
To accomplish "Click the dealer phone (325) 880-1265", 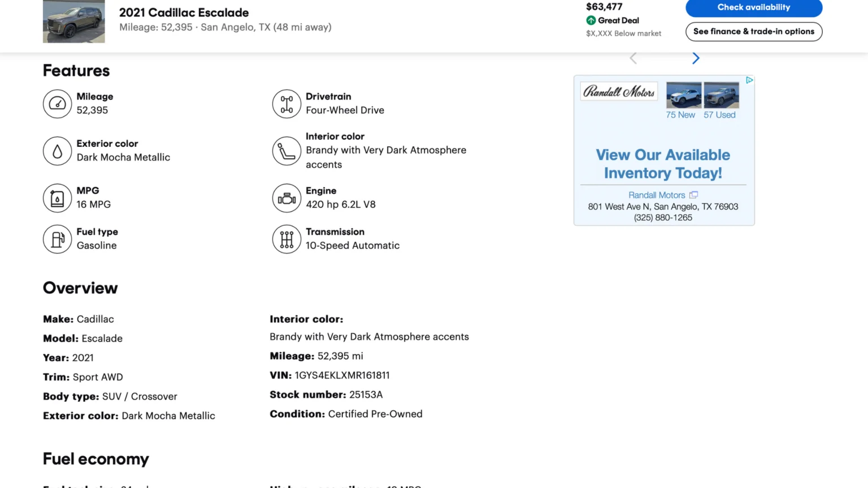I will click(663, 217).
